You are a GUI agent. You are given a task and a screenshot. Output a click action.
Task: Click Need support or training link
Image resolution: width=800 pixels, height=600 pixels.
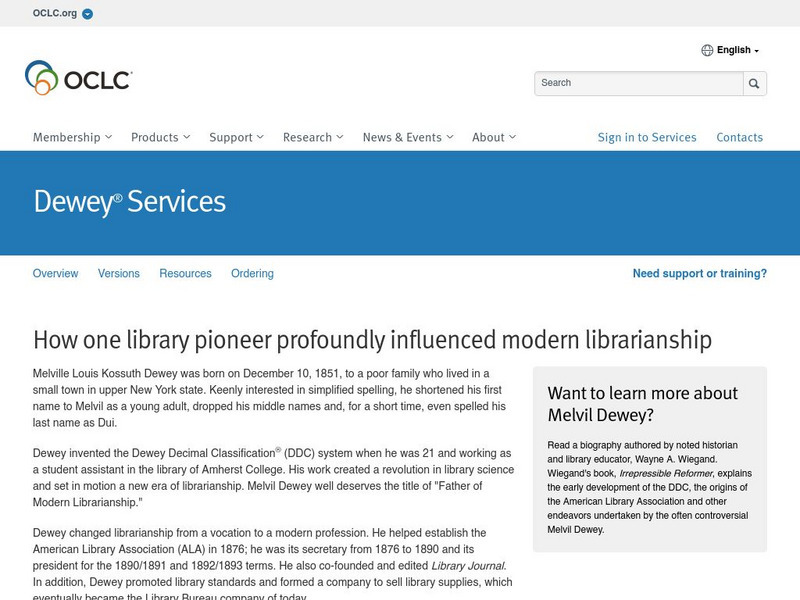tap(699, 273)
